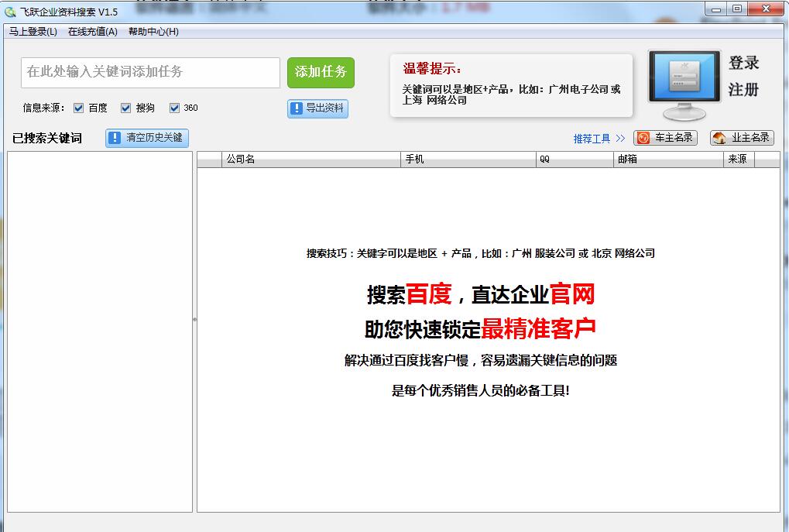The width and height of the screenshot is (789, 532).
Task: Click the 导出资料 export data button
Action: point(317,108)
